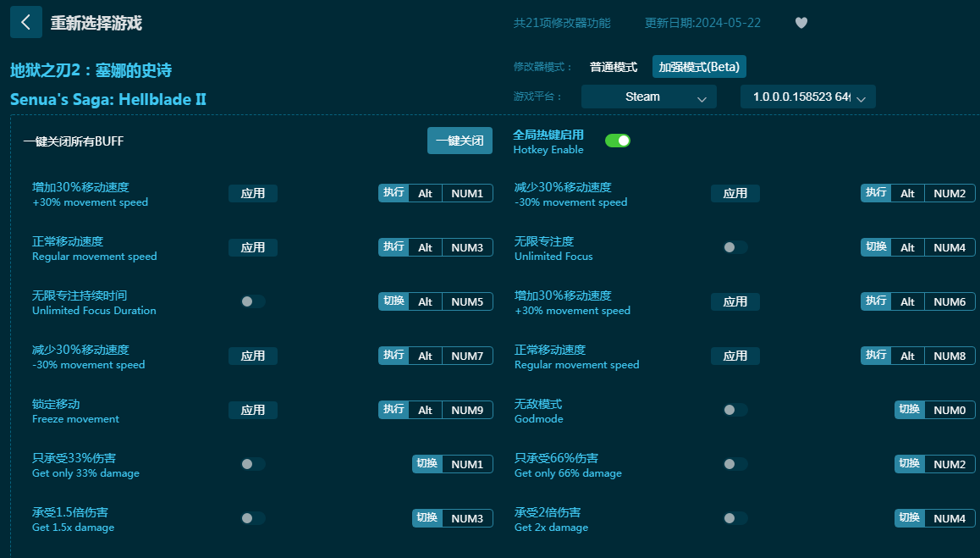Click the Alt NUM7 hotkey box
Viewport: 980px width, 558px height.
coord(436,356)
